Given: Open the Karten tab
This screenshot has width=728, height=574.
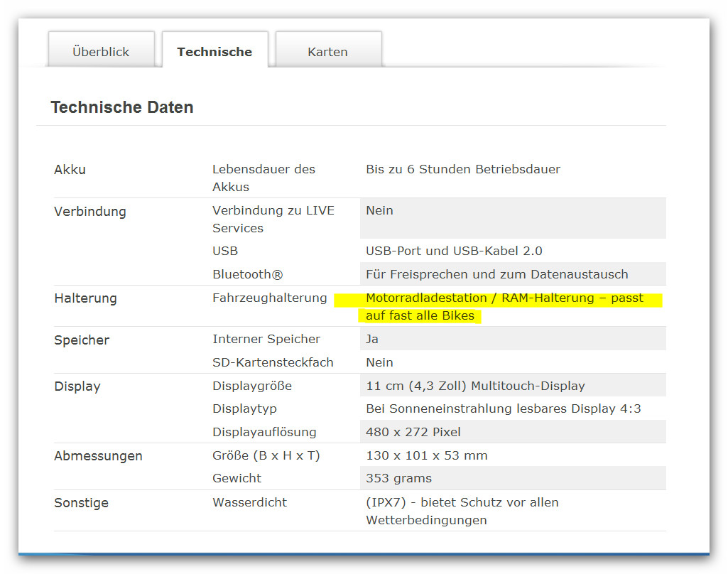Looking at the screenshot, I should point(327,52).
